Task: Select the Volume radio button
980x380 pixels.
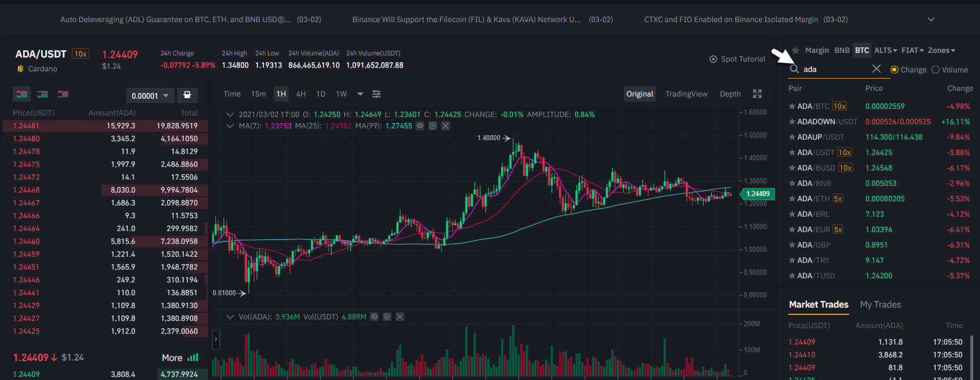Action: tap(935, 70)
